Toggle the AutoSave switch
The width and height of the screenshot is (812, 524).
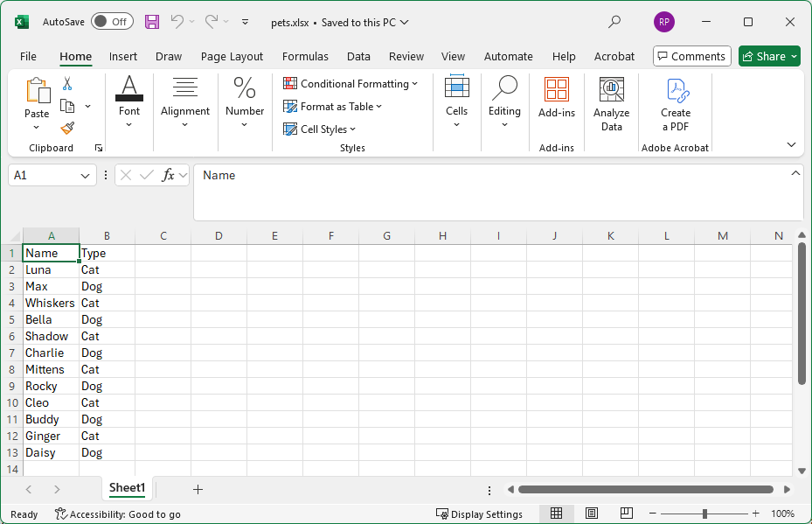(x=112, y=22)
